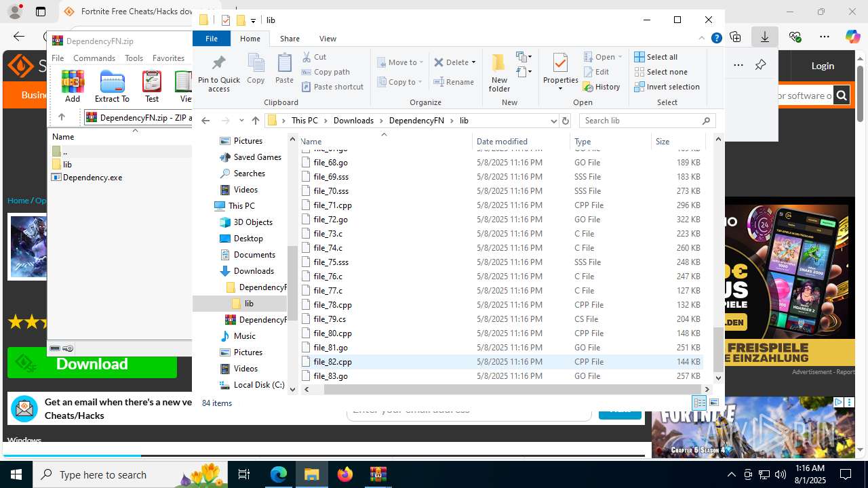Open the Move to dropdown

click(400, 62)
